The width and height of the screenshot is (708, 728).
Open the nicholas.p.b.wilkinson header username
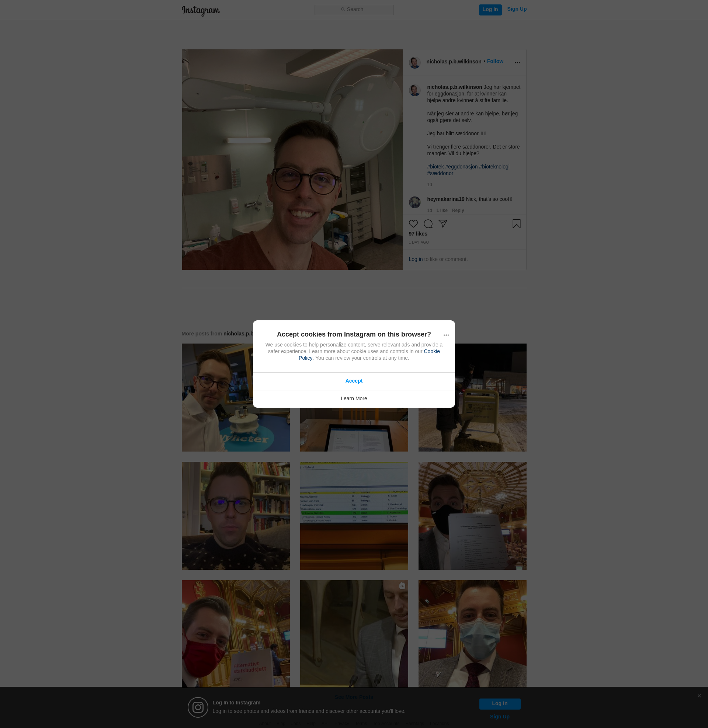454,62
